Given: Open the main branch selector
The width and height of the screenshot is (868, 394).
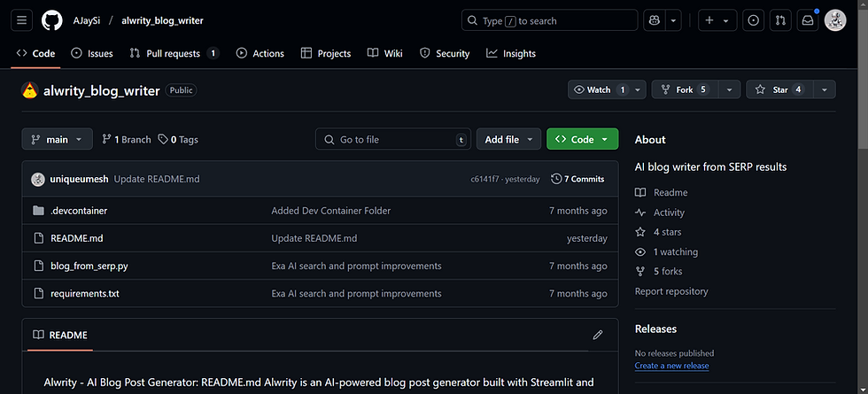Looking at the screenshot, I should [57, 140].
